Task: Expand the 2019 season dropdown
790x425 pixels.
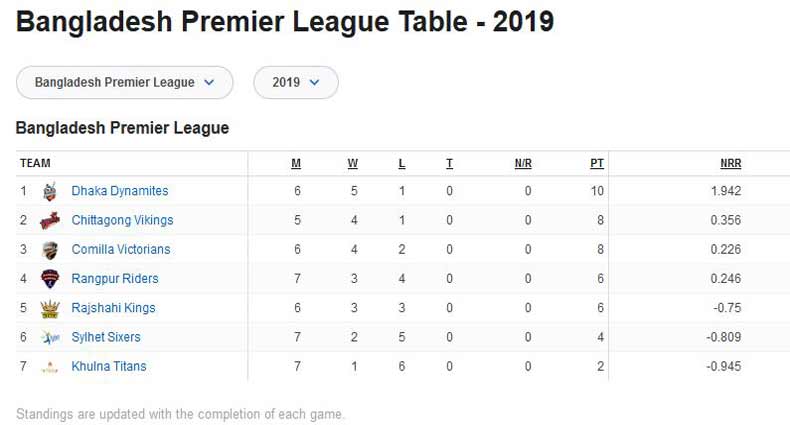Action: [296, 82]
